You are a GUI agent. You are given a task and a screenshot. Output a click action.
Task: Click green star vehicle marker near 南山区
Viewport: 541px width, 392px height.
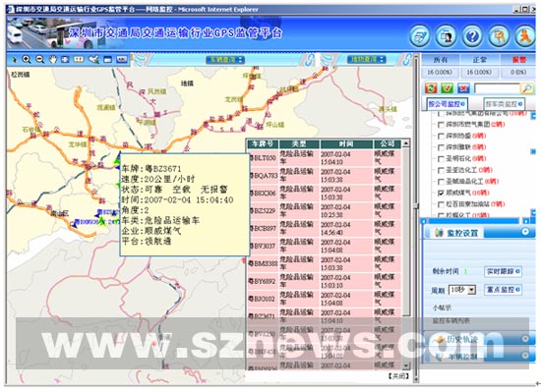(x=101, y=221)
